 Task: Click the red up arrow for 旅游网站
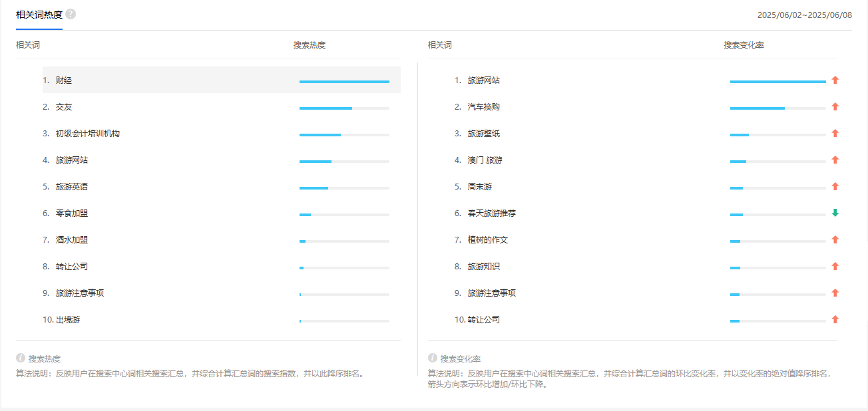coord(835,80)
